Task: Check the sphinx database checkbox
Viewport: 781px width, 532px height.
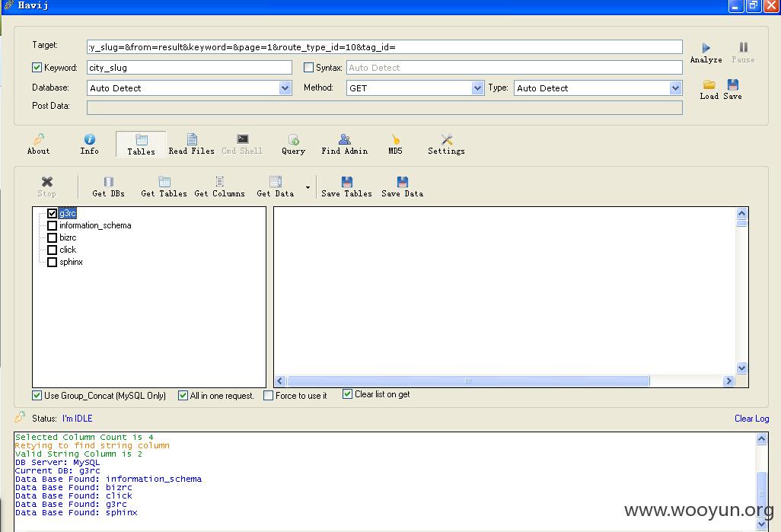Action: pyautogui.click(x=52, y=262)
